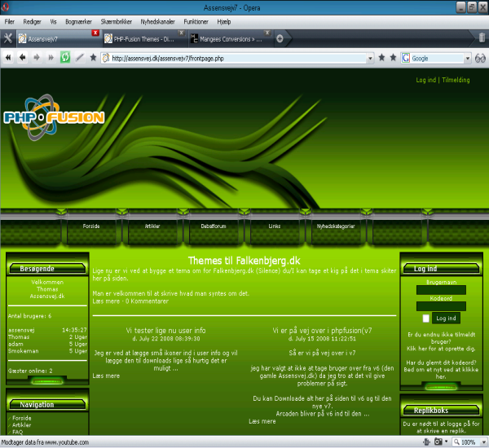Open the camera icon dropdown arrow

point(447,441)
